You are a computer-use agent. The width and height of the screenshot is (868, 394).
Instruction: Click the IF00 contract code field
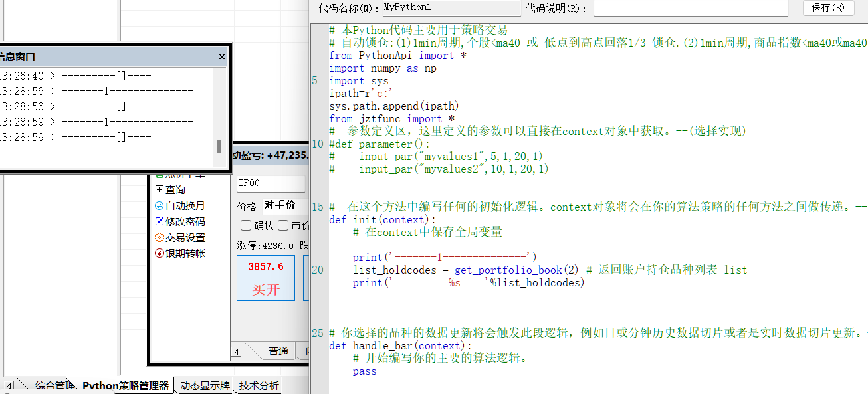coord(271,183)
